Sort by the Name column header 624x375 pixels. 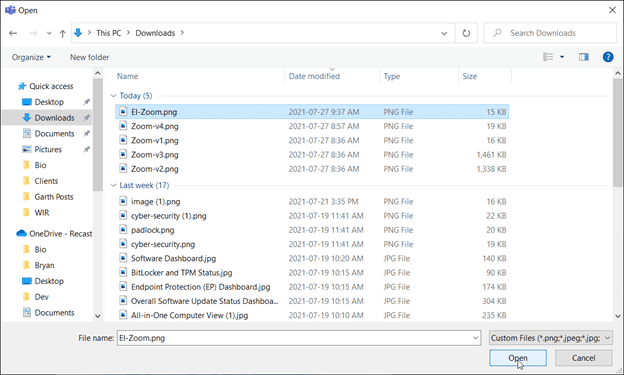[127, 76]
